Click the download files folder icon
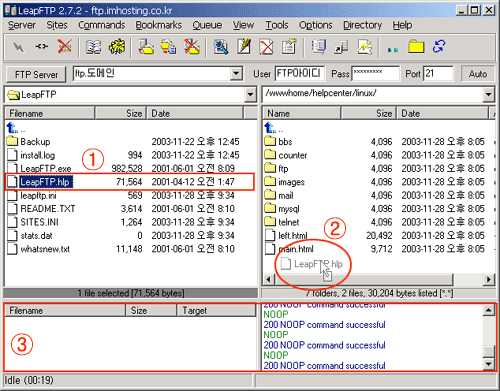Viewport: 500px width, 391px height. (x=169, y=47)
